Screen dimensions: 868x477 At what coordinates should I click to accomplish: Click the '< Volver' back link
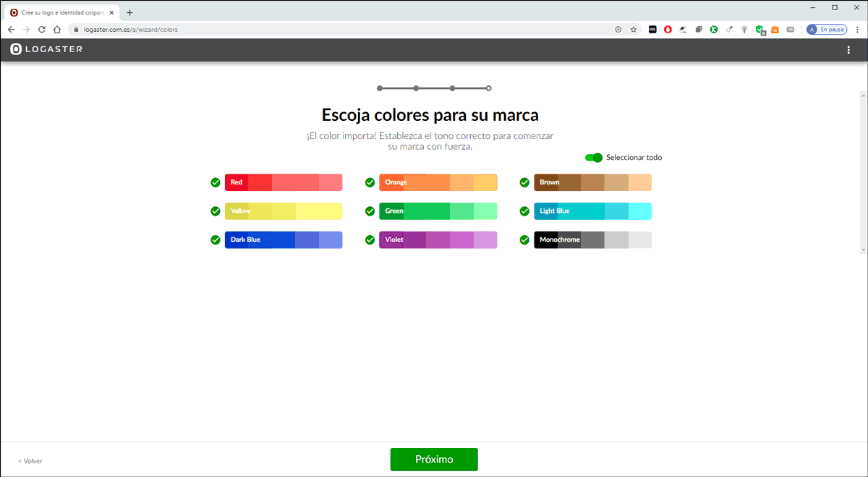coord(30,461)
